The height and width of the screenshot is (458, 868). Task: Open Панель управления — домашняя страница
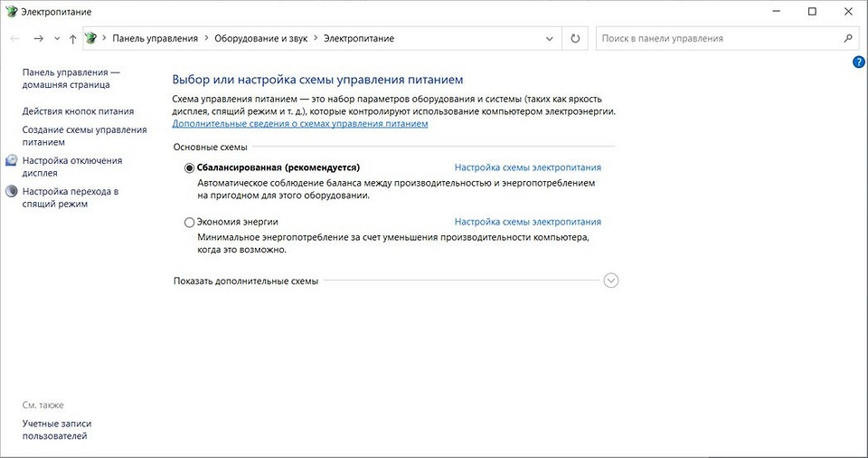click(x=71, y=78)
